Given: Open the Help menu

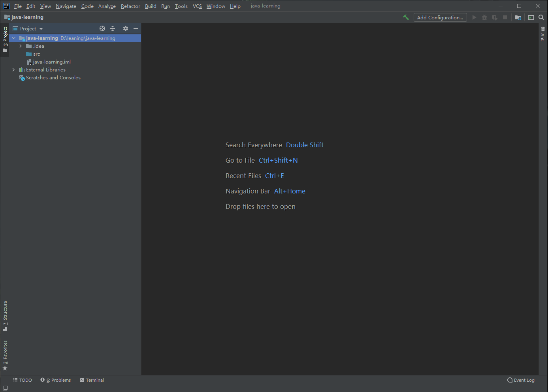Looking at the screenshot, I should coord(235,6).
